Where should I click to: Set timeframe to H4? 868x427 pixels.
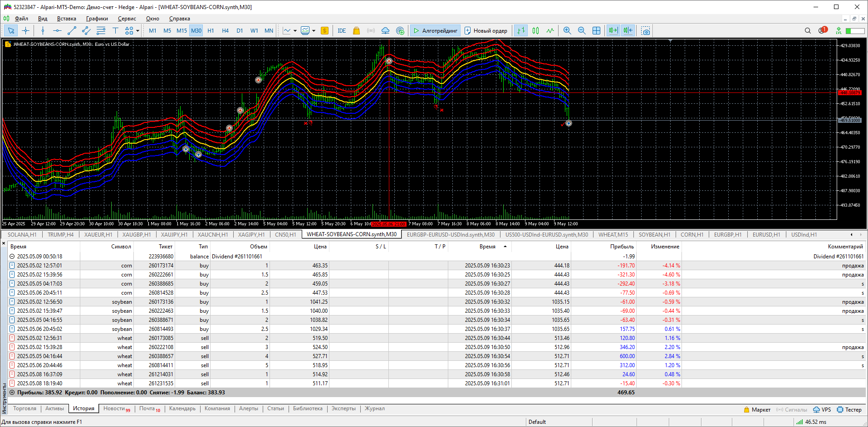pos(225,31)
